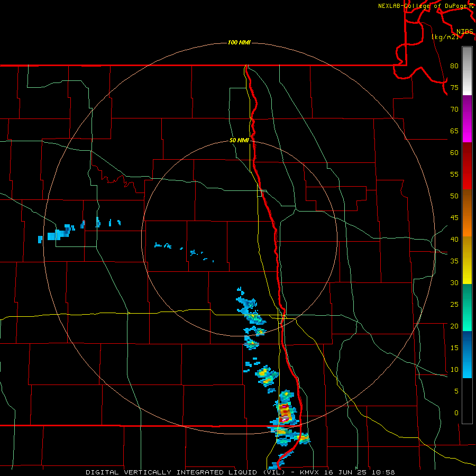The width and height of the screenshot is (476, 476).
Task: Click the 15 value on the color scale
Action: click(x=454, y=348)
